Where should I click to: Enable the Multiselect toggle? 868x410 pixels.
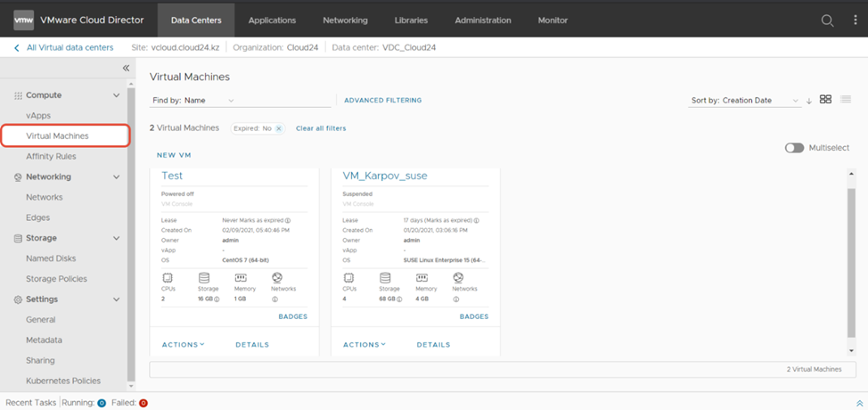tap(794, 148)
